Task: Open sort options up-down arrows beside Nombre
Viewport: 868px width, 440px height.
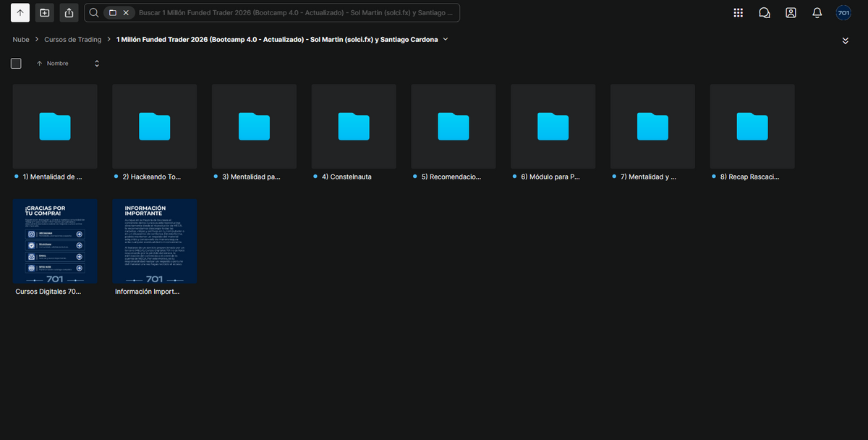Action: coord(97,64)
